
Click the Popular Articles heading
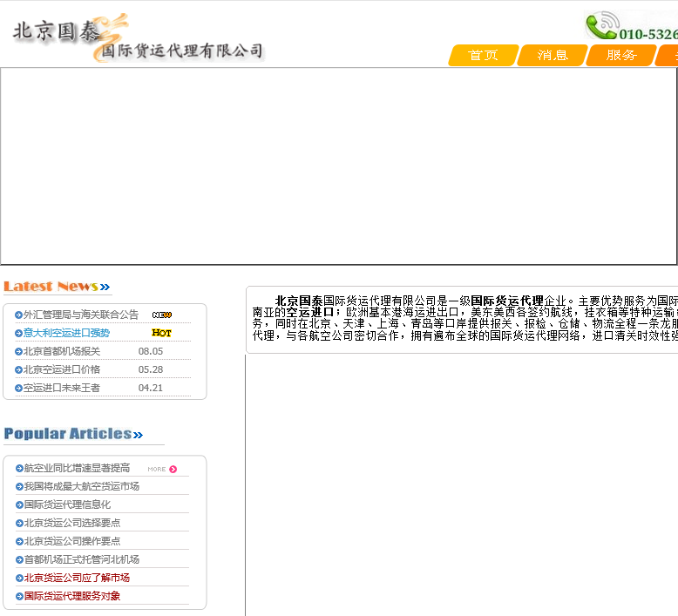(x=67, y=434)
